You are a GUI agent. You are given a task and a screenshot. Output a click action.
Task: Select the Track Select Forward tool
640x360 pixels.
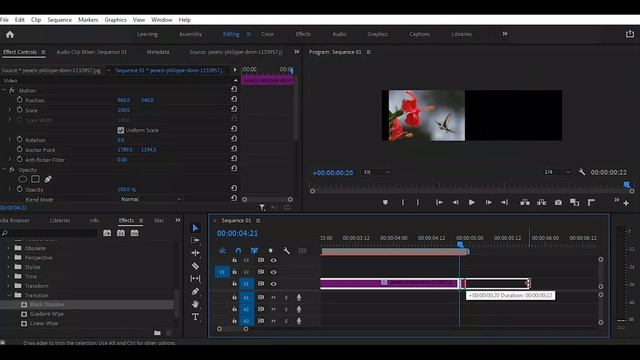point(196,240)
